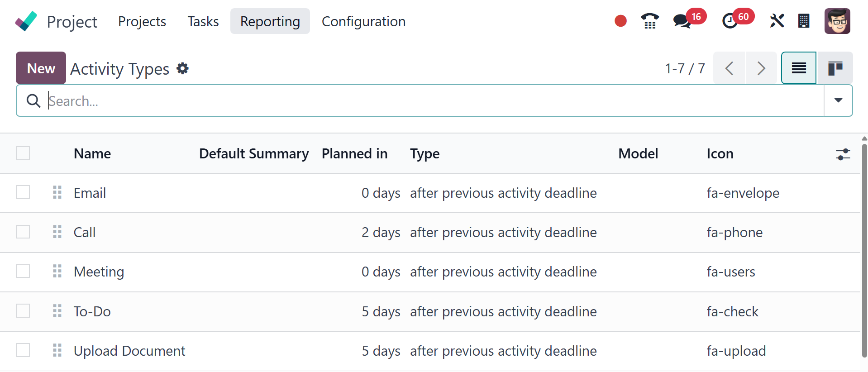
Task: Expand the search options dropdown arrow
Action: coord(838,100)
